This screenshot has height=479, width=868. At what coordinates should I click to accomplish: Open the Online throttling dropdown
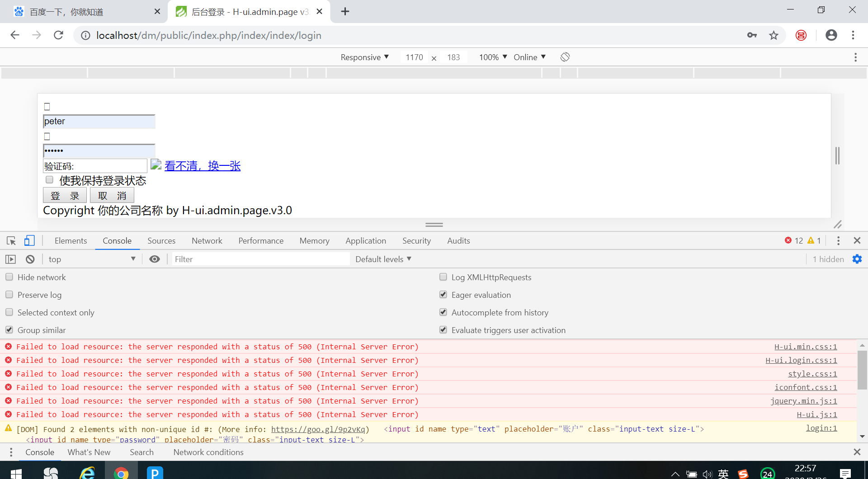[x=529, y=57]
